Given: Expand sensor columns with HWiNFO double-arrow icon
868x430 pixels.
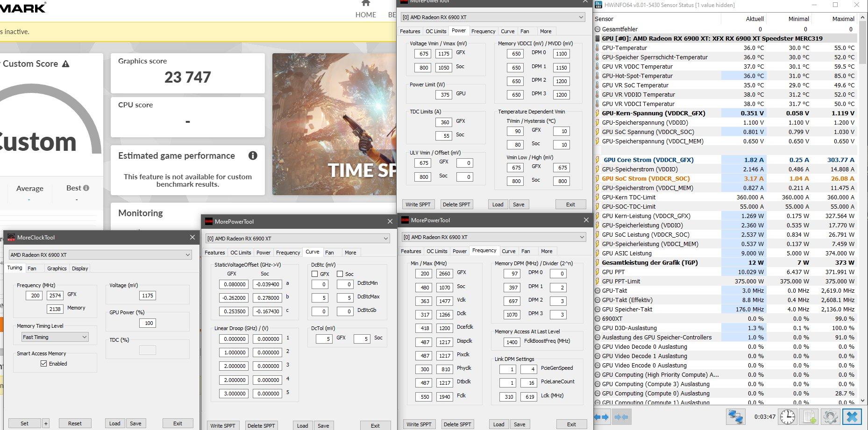Looking at the screenshot, I should [602, 417].
